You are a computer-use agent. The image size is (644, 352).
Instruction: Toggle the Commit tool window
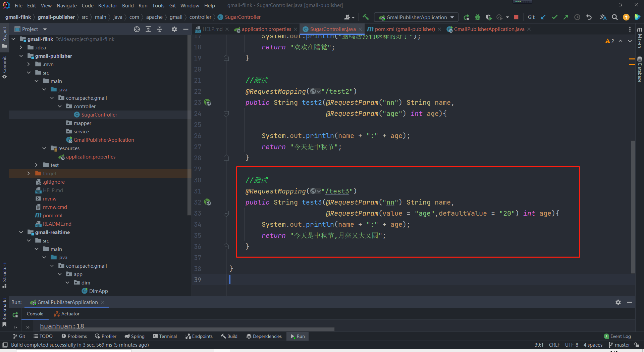(x=4, y=67)
